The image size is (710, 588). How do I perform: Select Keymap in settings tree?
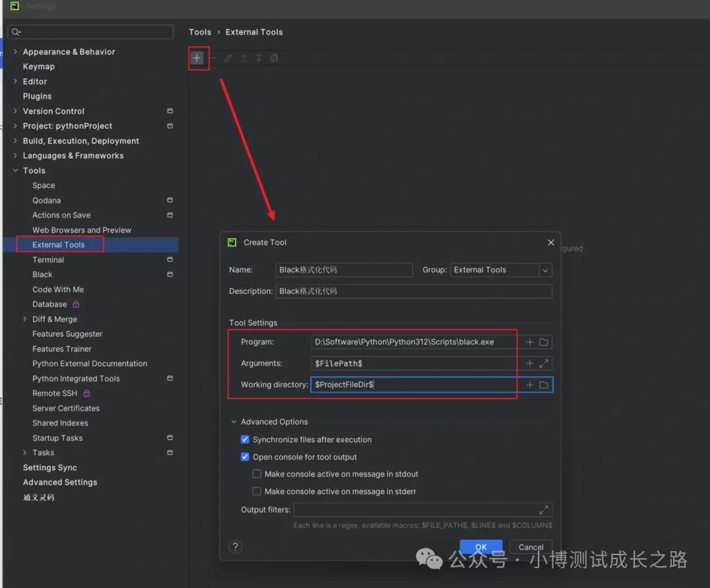coord(39,66)
